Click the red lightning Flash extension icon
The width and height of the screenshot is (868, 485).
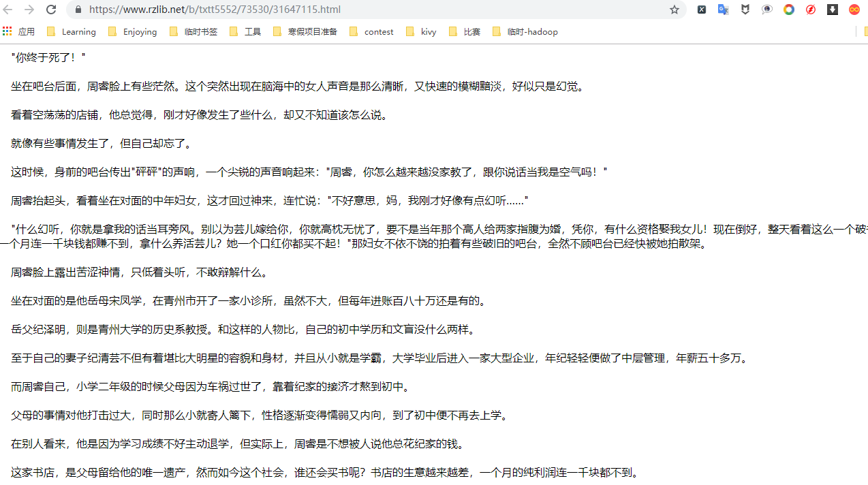pyautogui.click(x=810, y=10)
